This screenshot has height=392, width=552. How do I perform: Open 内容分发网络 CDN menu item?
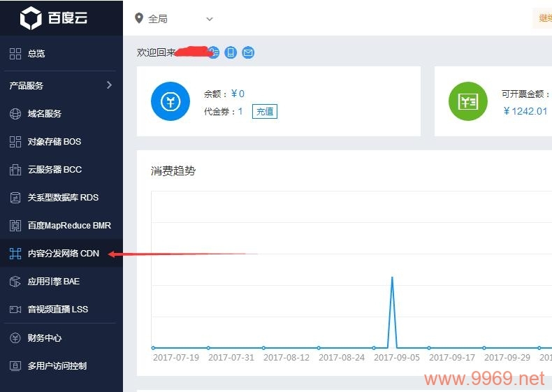click(61, 253)
